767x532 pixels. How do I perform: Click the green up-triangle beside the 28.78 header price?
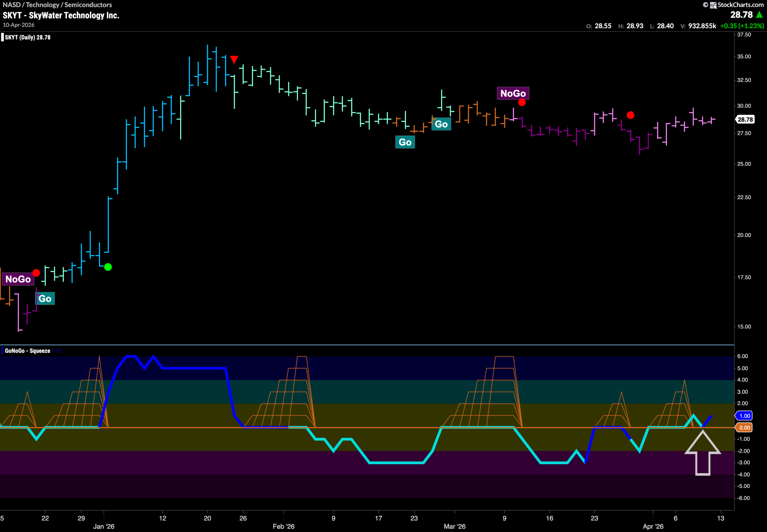click(759, 15)
